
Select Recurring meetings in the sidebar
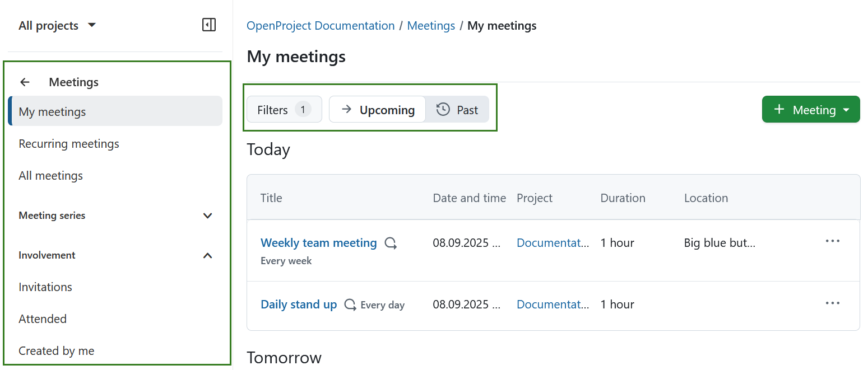pyautogui.click(x=69, y=144)
